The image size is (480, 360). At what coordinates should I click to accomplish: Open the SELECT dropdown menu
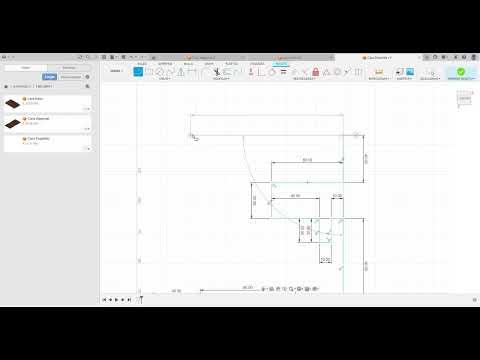pyautogui.click(x=430, y=79)
